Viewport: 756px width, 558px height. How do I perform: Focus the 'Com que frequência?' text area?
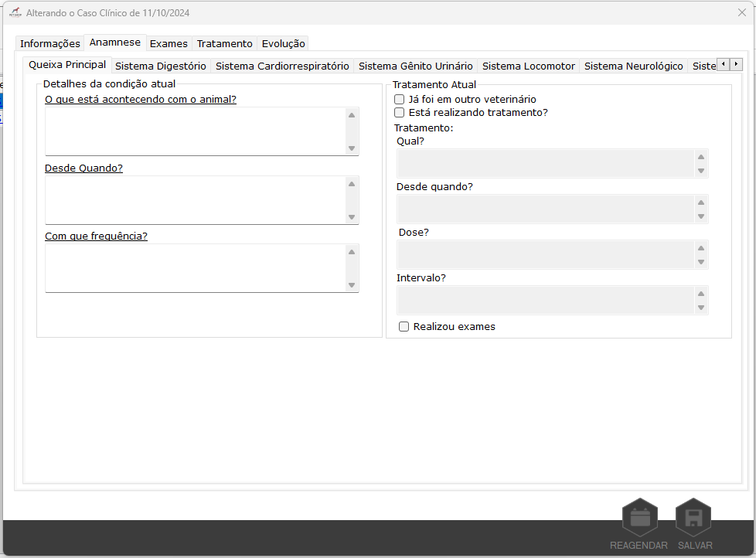pos(196,268)
